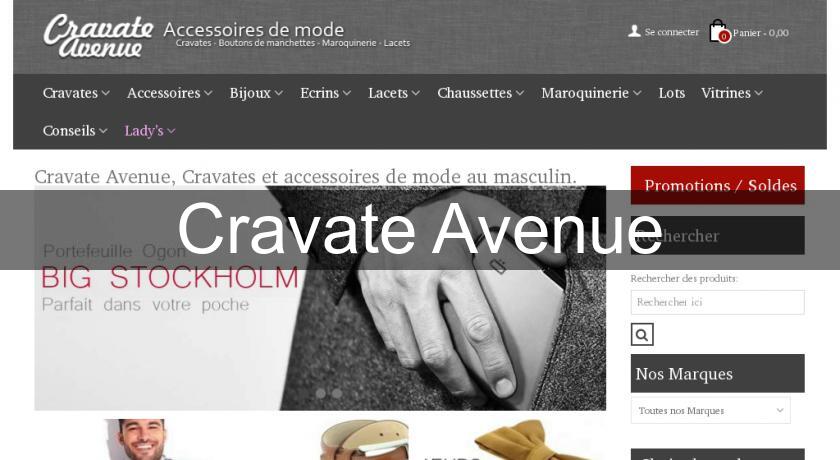Open the Bijoux menu
Viewport: 840px width, 460px height.
pyautogui.click(x=256, y=93)
